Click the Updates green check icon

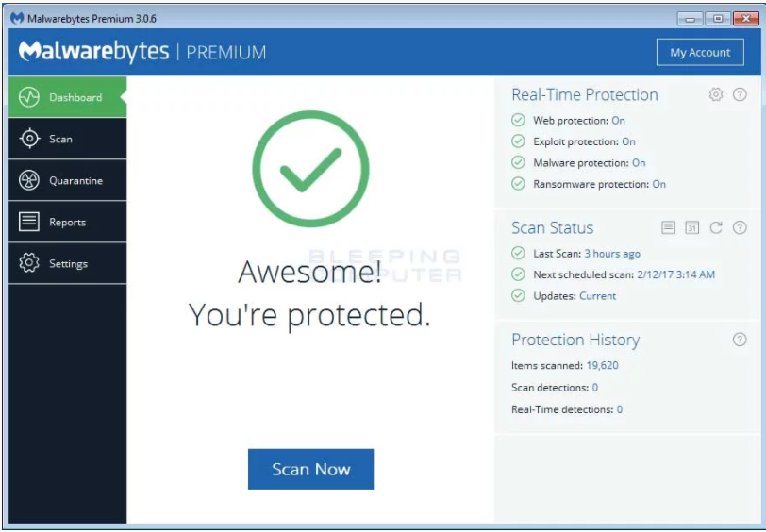pos(518,295)
